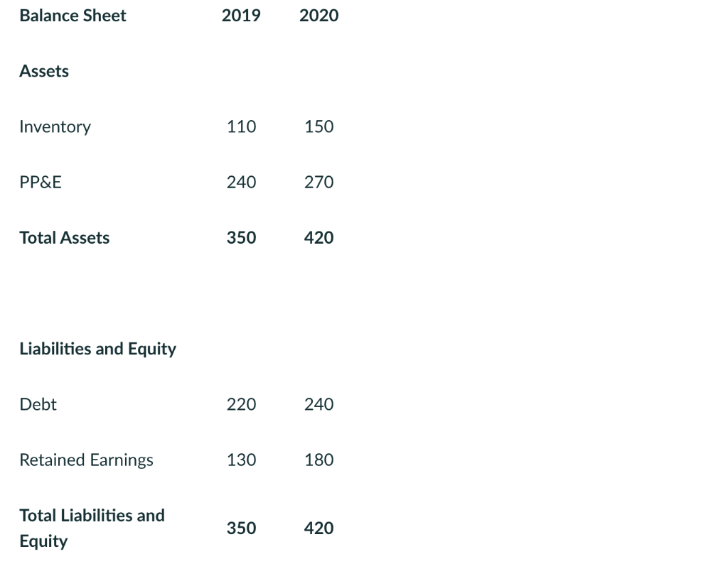Select the 2019 Debt value 220
728x564 pixels.
(241, 404)
